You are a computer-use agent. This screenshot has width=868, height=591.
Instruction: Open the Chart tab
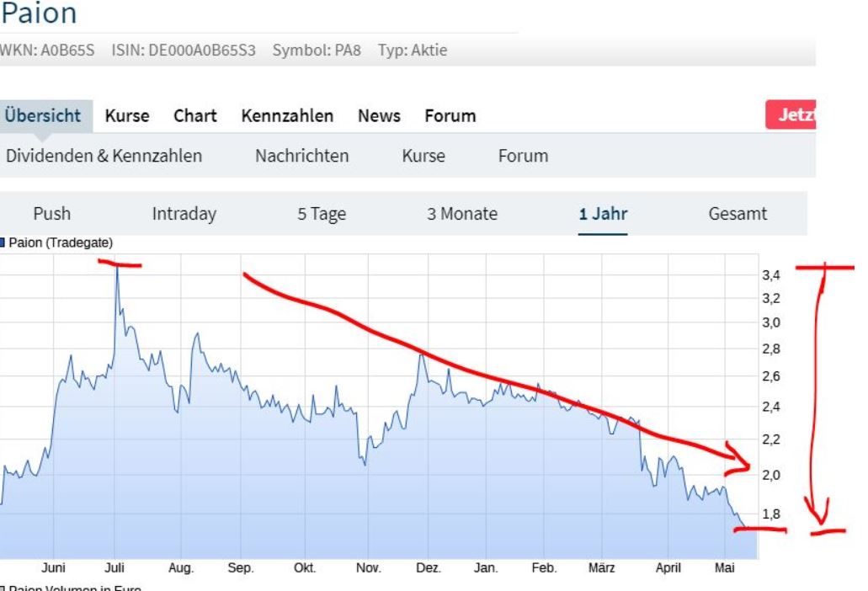[195, 116]
